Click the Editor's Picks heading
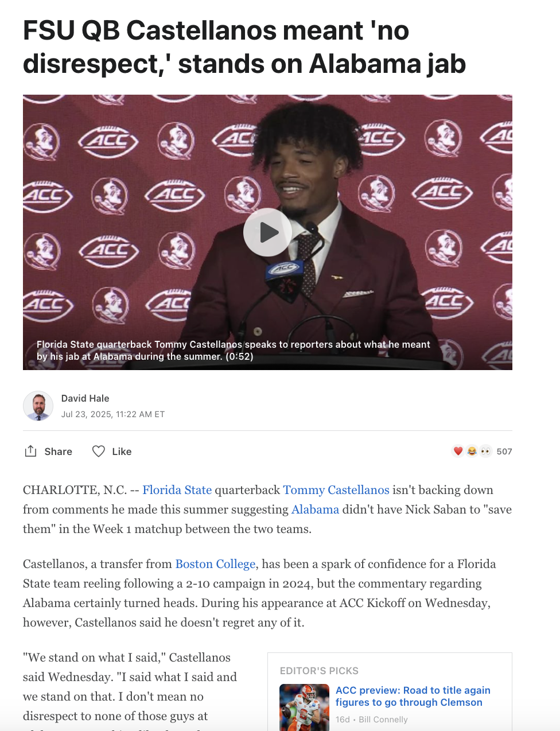The image size is (560, 731). point(319,671)
